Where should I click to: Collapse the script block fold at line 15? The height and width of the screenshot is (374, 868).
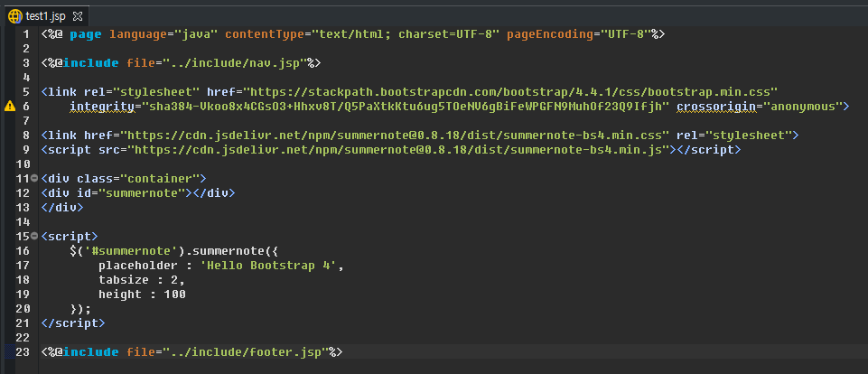pos(35,236)
